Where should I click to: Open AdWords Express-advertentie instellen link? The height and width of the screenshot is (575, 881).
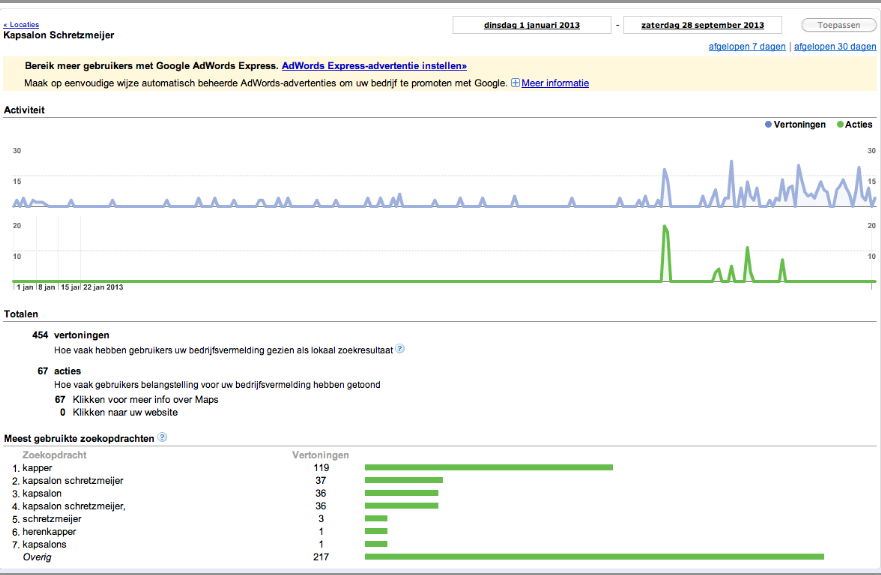coord(374,66)
